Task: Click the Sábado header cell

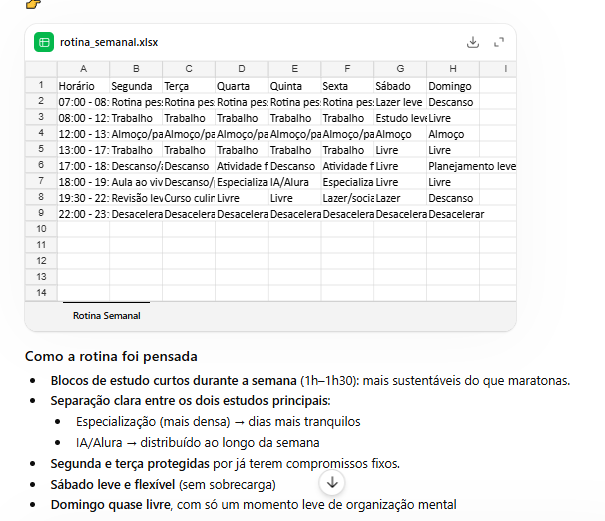Action: (400, 86)
